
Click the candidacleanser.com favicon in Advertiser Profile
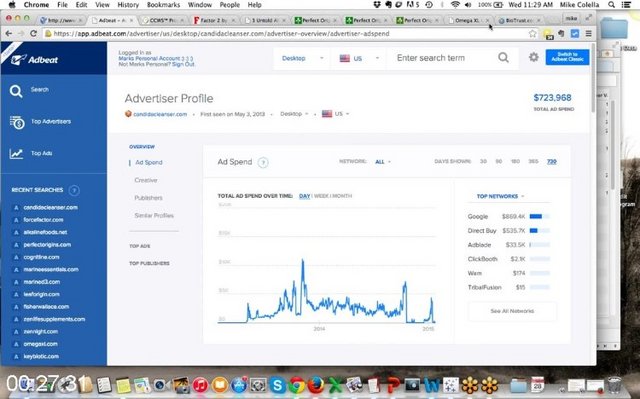pyautogui.click(x=128, y=114)
